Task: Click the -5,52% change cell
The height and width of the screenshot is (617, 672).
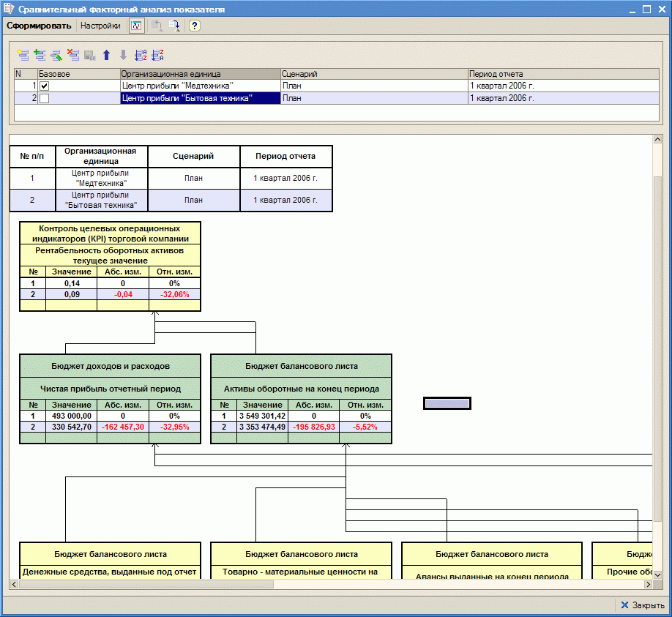Action: (x=365, y=427)
